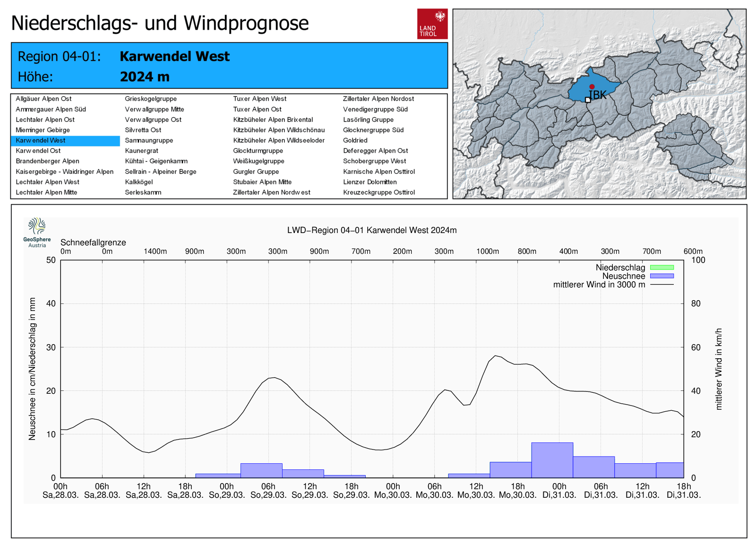Go to Zillertaler Alpen Nordwest
The width and height of the screenshot is (756, 545).
pyautogui.click(x=272, y=192)
